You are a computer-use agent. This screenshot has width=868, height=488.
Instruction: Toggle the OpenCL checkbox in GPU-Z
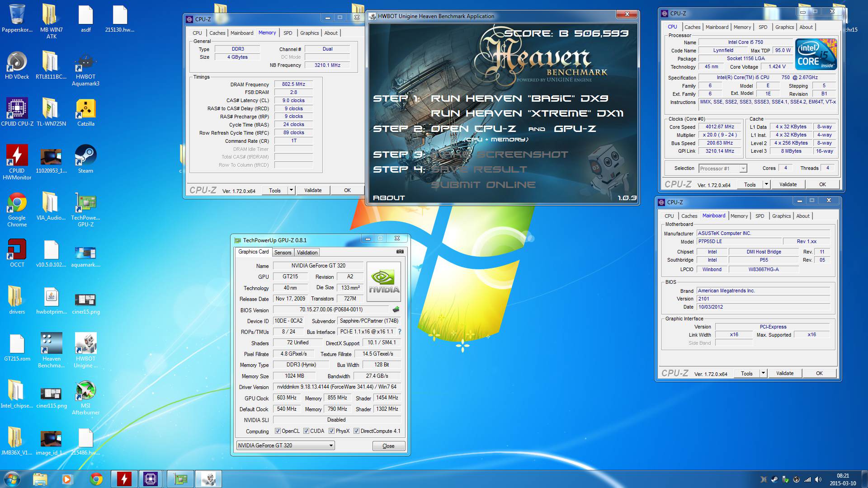click(278, 431)
